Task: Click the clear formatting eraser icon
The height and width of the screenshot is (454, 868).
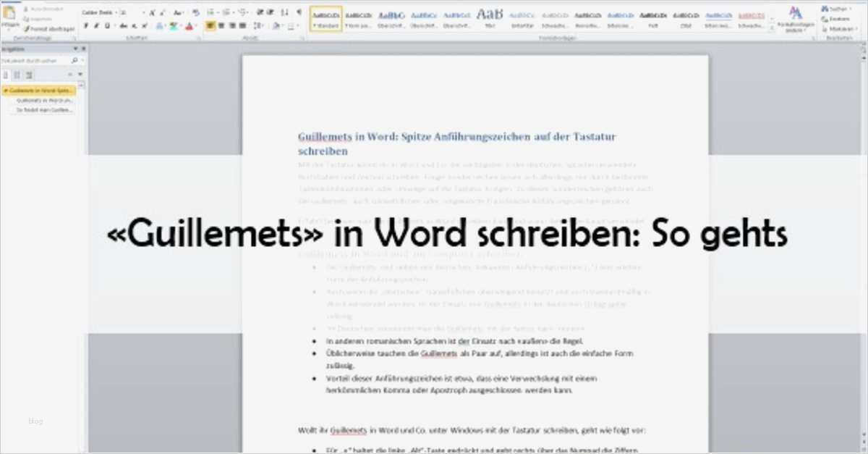Action: click(196, 12)
